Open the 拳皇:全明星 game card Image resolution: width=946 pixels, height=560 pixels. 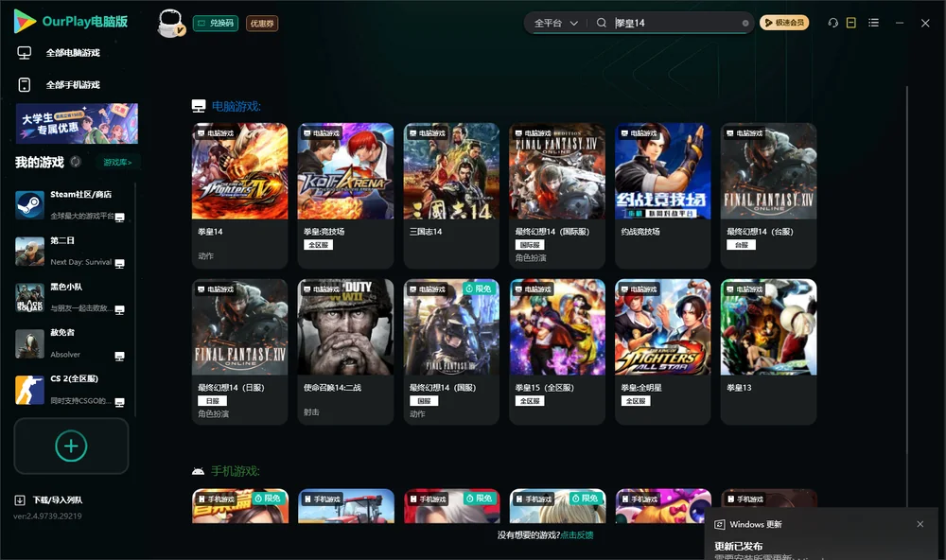tap(663, 352)
